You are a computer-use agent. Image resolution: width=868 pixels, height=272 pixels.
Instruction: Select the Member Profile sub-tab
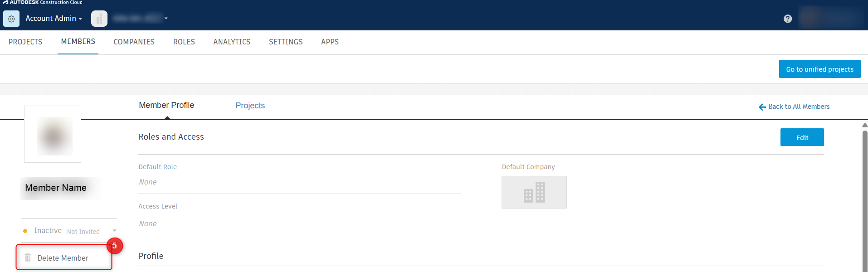(166, 105)
